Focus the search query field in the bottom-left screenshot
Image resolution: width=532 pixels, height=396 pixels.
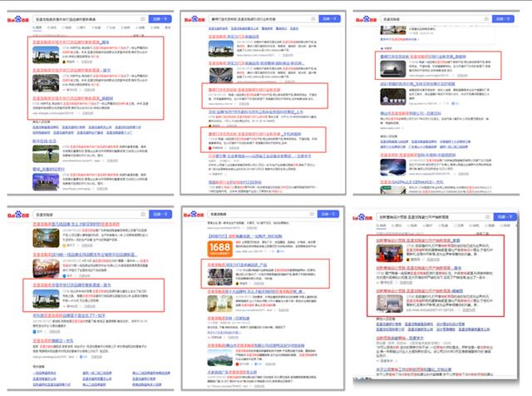[91, 215]
